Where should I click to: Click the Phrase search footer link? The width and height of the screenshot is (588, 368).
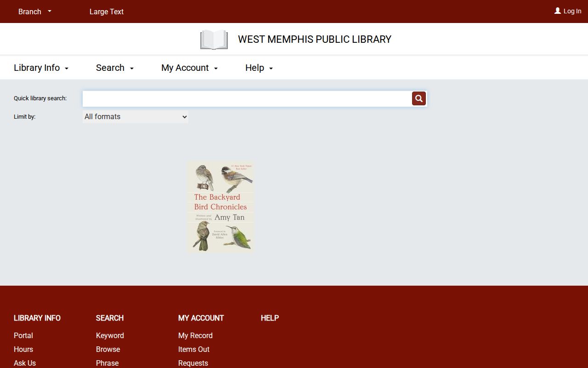107,363
